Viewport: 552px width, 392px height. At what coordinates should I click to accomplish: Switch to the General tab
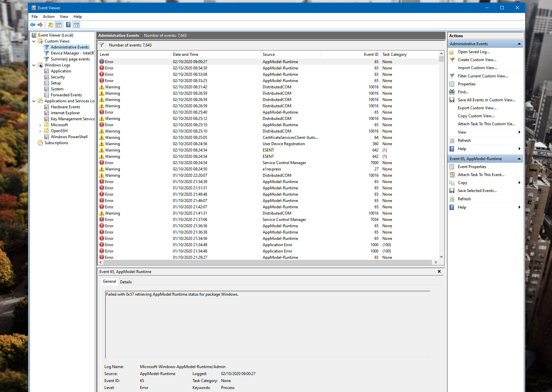point(109,281)
